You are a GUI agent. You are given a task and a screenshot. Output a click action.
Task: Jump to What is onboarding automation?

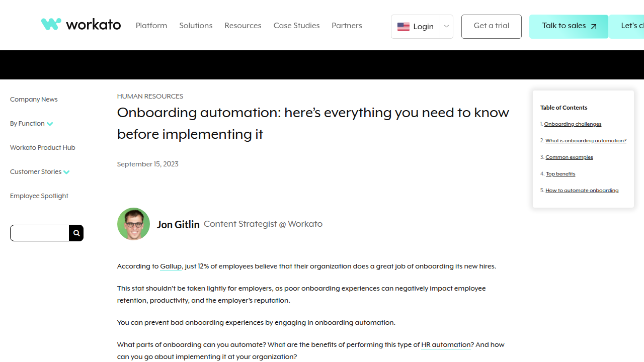click(586, 141)
